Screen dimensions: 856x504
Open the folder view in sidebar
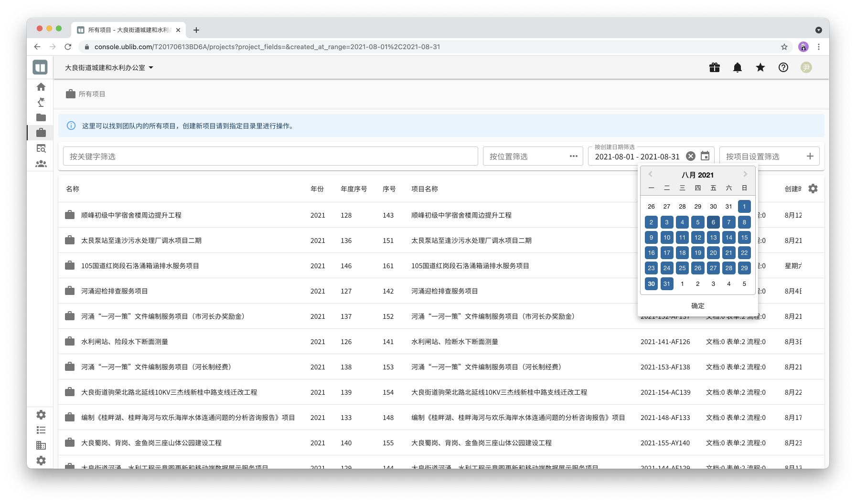click(41, 117)
